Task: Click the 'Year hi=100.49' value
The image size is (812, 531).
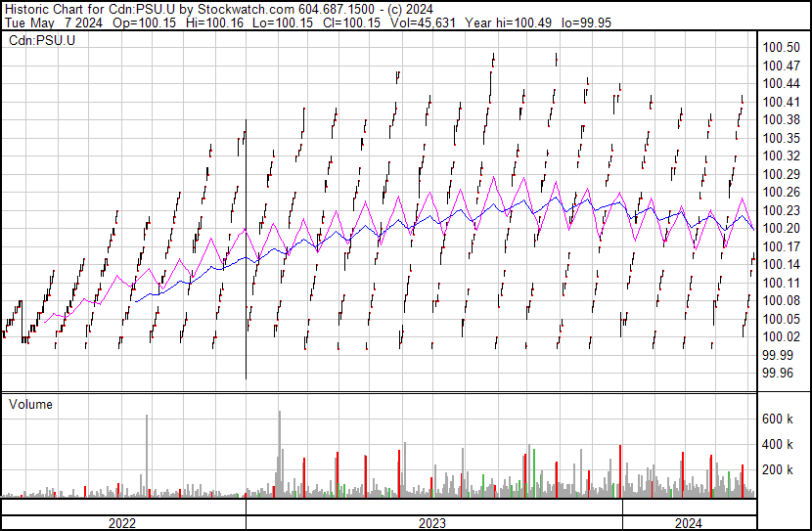Action: (x=508, y=22)
